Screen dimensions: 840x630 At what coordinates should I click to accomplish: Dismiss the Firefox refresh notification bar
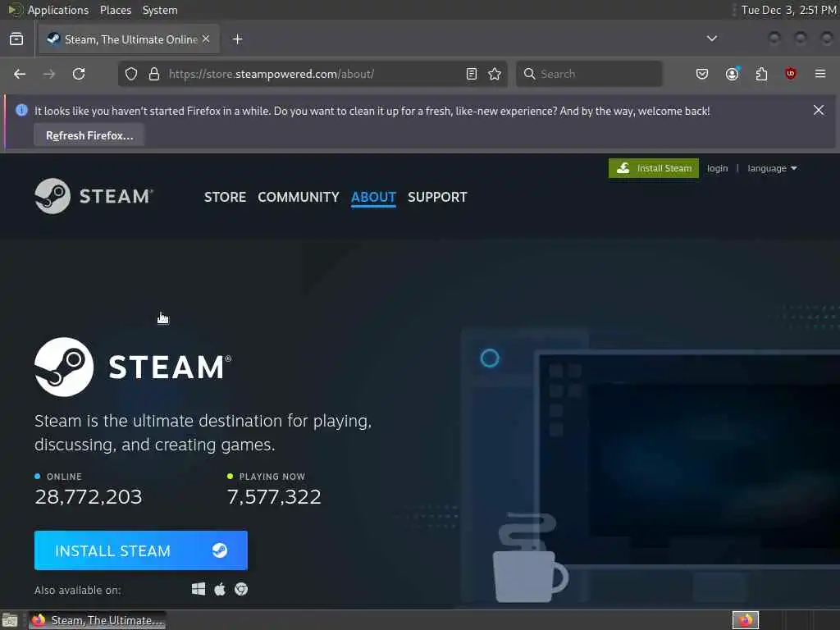point(818,110)
